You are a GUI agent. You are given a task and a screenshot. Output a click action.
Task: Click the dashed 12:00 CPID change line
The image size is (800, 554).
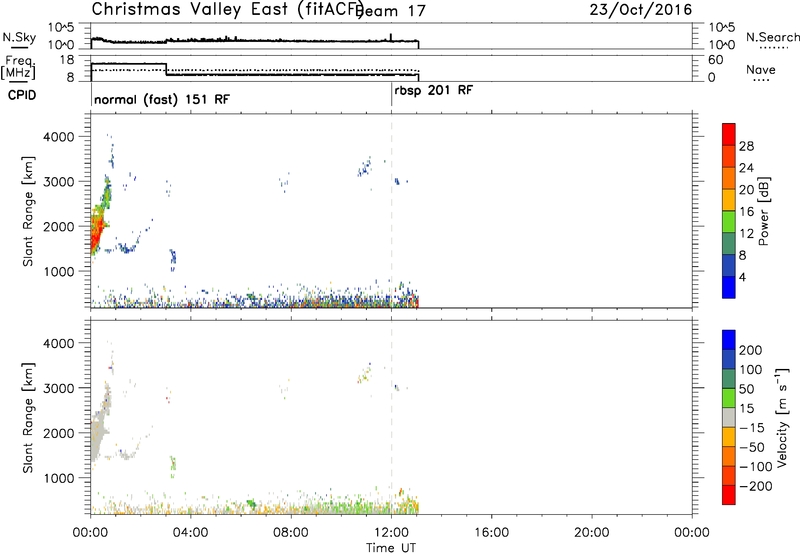pos(391,209)
